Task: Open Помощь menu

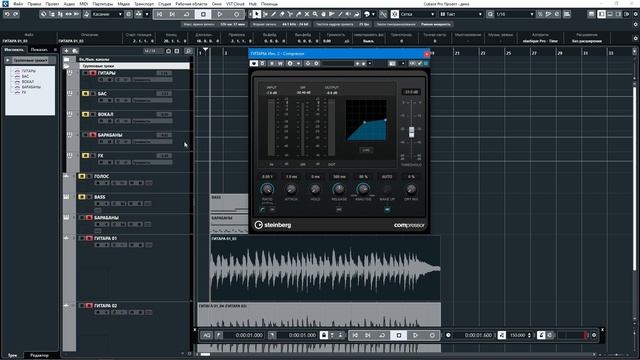Action: [269, 4]
